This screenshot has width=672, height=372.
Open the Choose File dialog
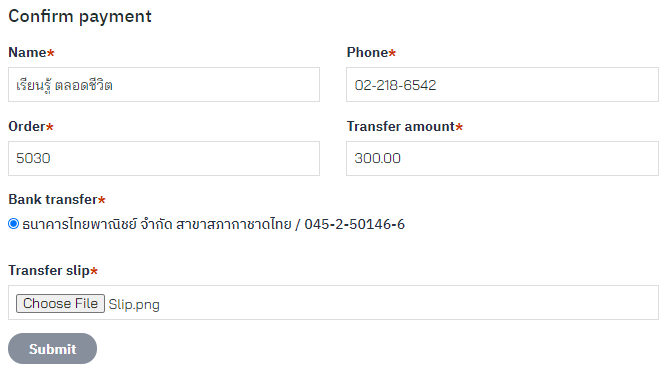click(60, 303)
